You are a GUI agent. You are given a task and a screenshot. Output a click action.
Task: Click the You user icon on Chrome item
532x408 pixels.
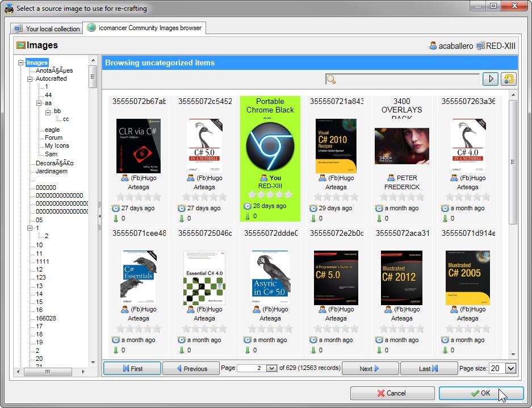263,177
